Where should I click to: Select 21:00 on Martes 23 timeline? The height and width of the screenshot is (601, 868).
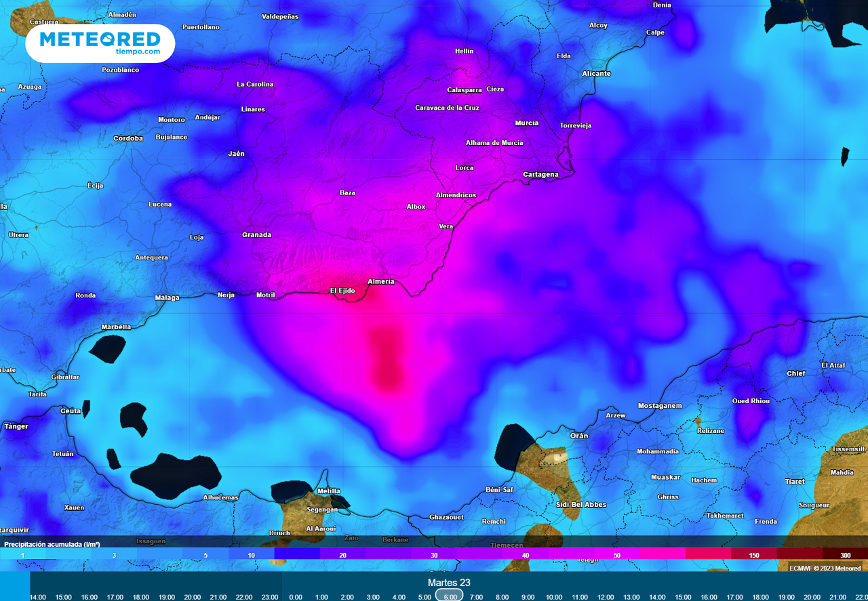tap(837, 597)
